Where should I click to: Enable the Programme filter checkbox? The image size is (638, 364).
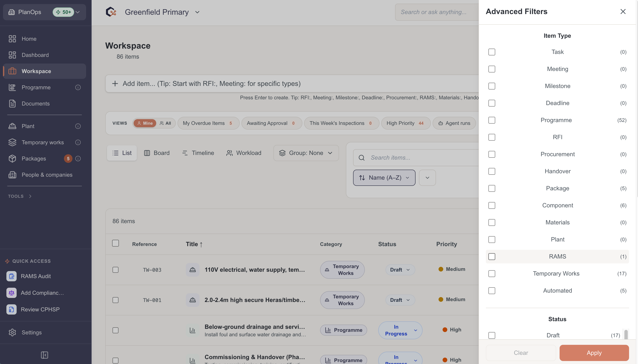coord(492,120)
